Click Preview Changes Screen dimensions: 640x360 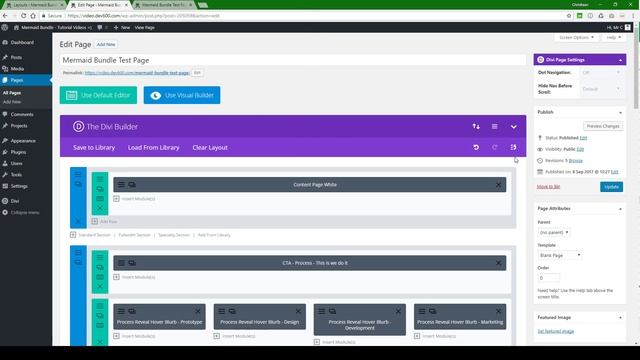click(x=603, y=126)
